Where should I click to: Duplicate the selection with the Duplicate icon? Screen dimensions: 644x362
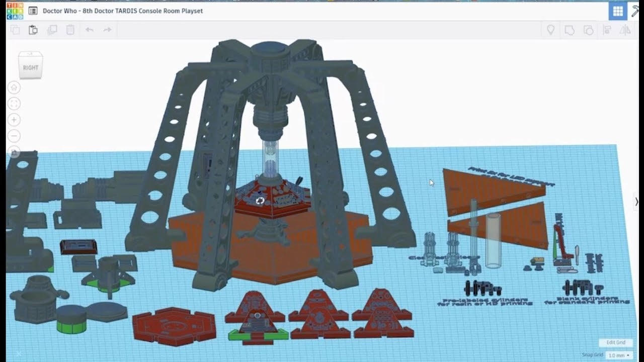tap(51, 30)
